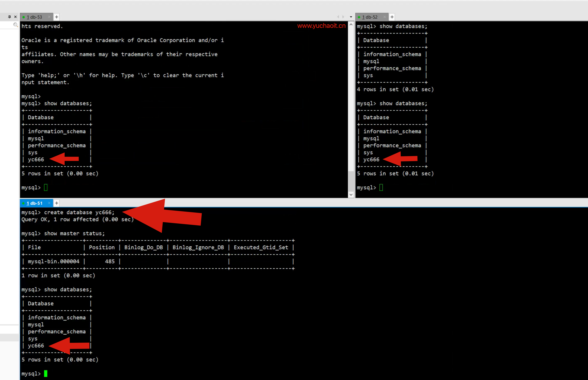The image size is (588, 380).
Task: Focus the db-52 mysql prompt cursor
Action: [x=381, y=188]
